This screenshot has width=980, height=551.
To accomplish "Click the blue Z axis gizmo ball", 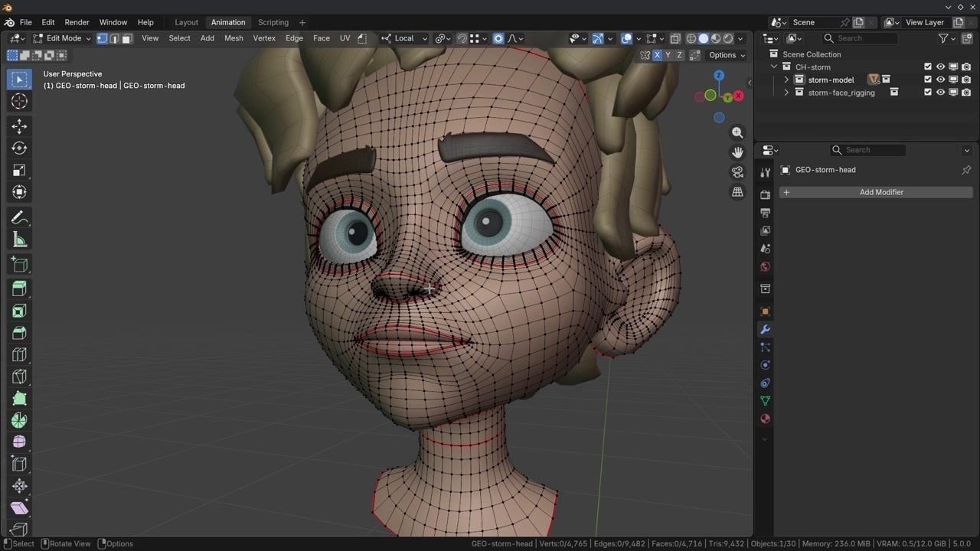I will click(x=719, y=76).
